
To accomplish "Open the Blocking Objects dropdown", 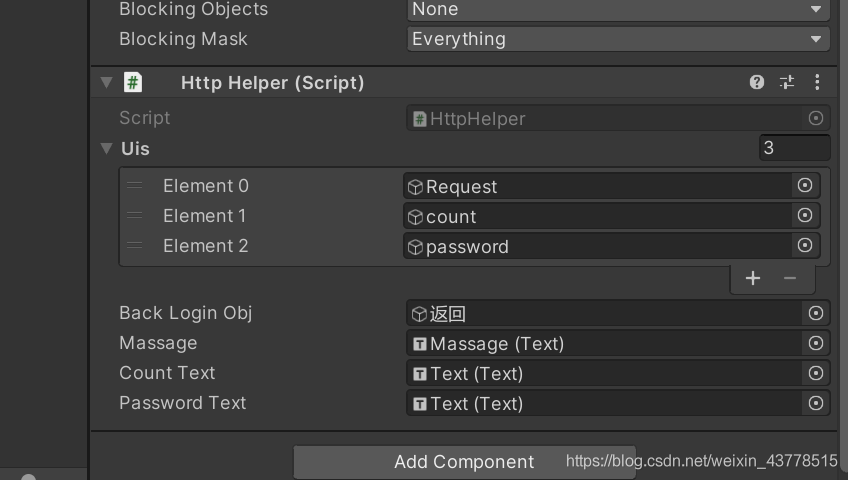I will tap(618, 10).
